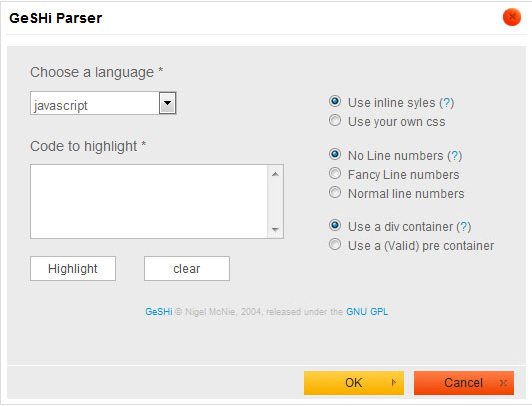The width and height of the screenshot is (532, 406).
Task: Click the code textarea scroll up arrow
Action: click(x=275, y=174)
